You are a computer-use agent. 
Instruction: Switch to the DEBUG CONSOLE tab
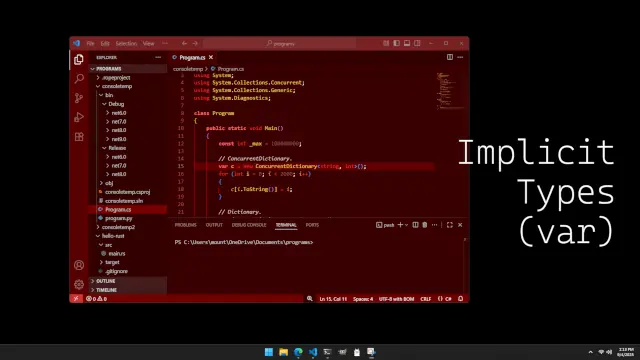click(x=249, y=225)
